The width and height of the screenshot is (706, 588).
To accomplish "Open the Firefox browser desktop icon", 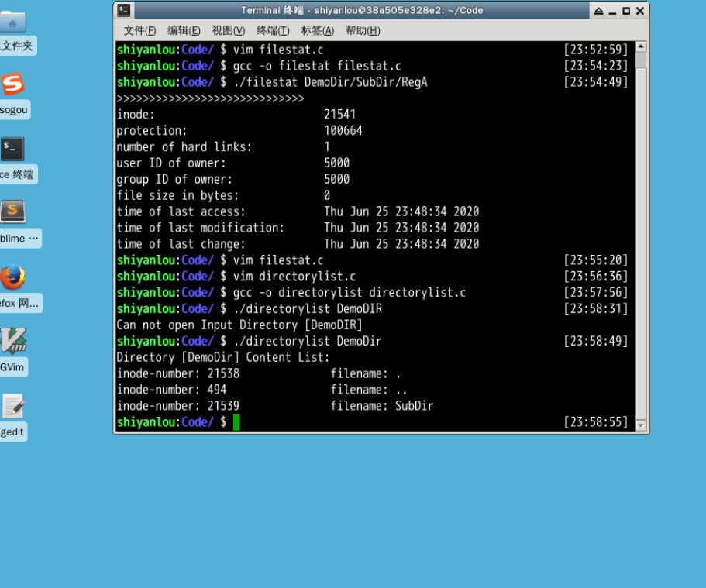I will [x=12, y=277].
